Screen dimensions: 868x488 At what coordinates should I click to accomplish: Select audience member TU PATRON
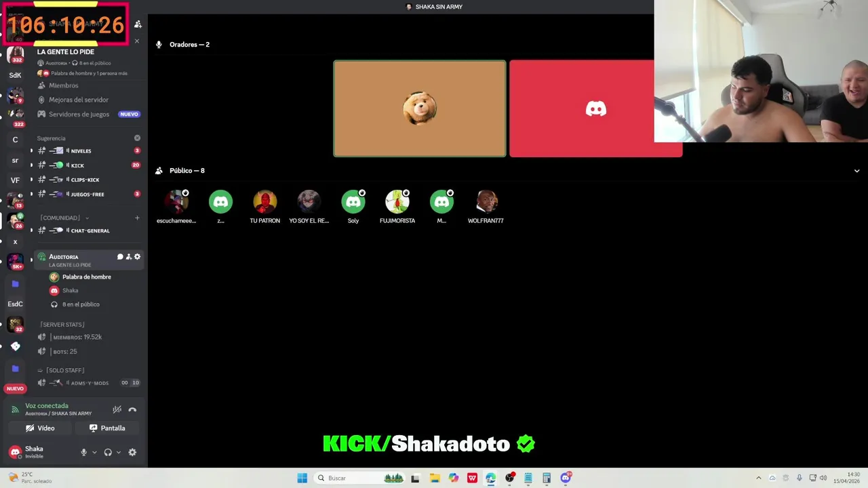tap(264, 207)
